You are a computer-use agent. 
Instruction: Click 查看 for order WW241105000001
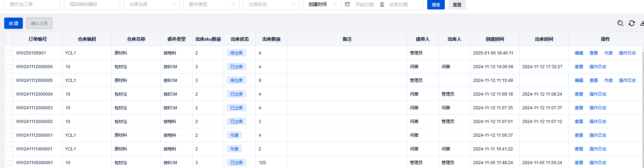pyautogui.click(x=579, y=163)
